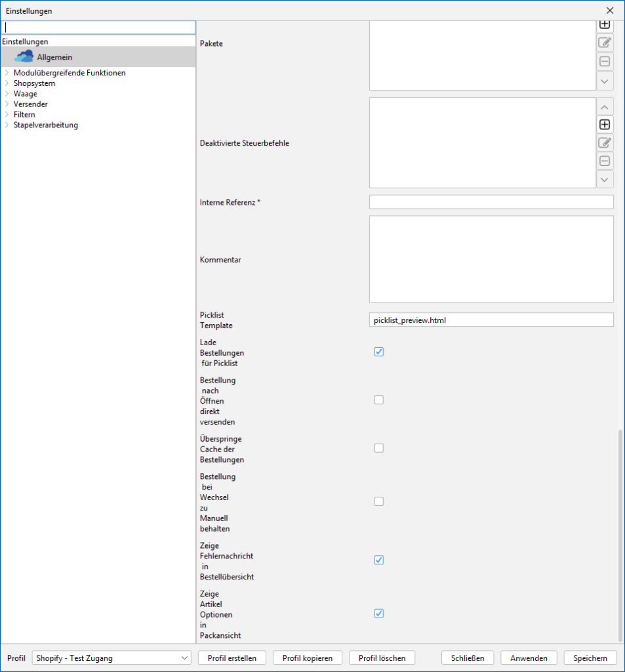
Task: Select the Stapelverarbeitung tree entry
Action: pos(45,125)
